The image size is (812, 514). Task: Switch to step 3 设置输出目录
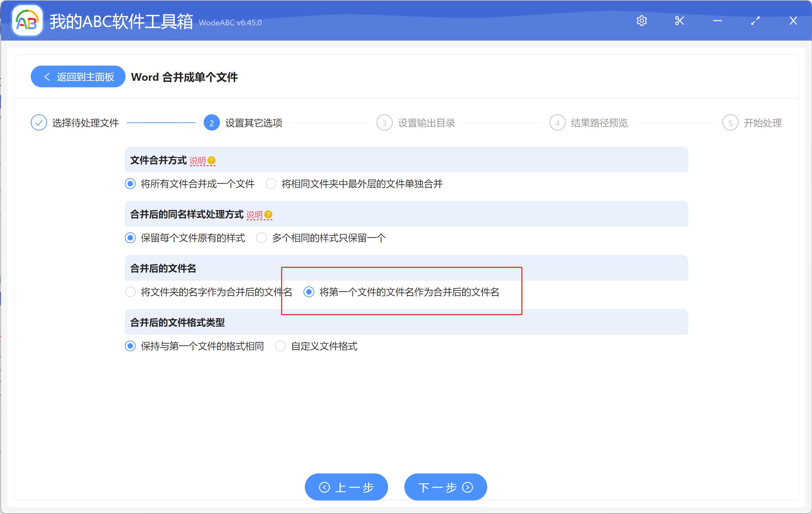click(x=384, y=122)
